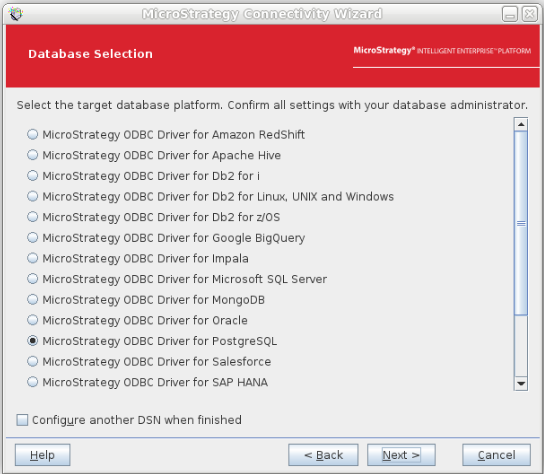Close the Connectivity Wizard window
Viewport: 544px width, 474px height.
tap(530, 14)
